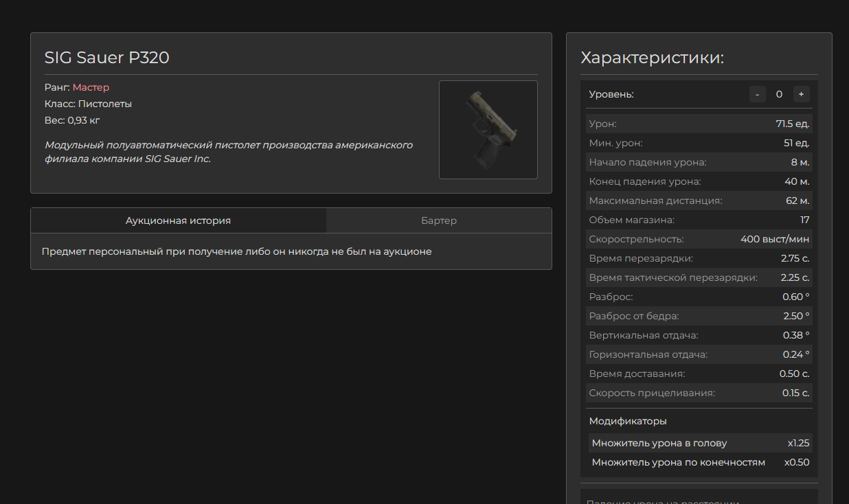Select the Время перезарядки label
Screen dimensions: 849x504
pyautogui.click(x=641, y=258)
